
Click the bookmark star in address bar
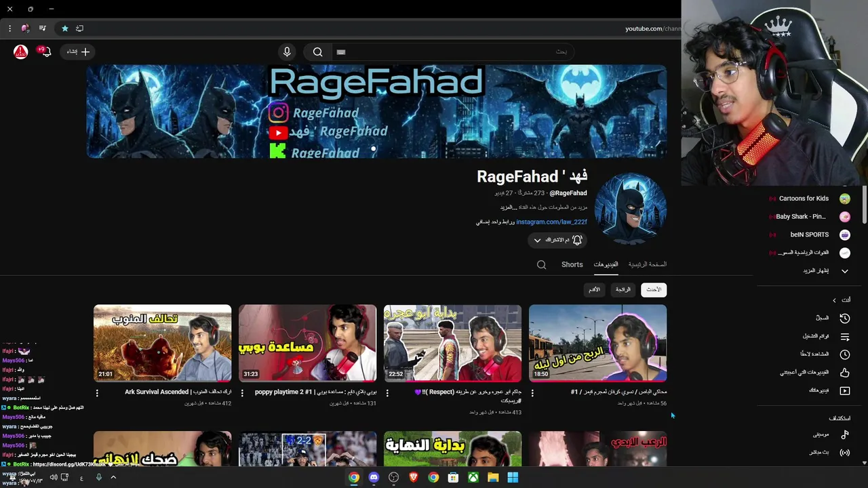pyautogui.click(x=64, y=28)
